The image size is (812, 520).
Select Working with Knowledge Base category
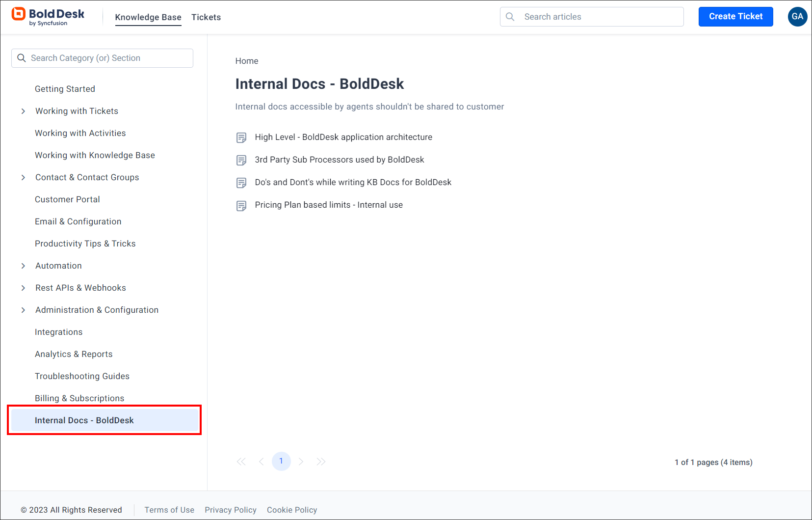pyautogui.click(x=95, y=155)
